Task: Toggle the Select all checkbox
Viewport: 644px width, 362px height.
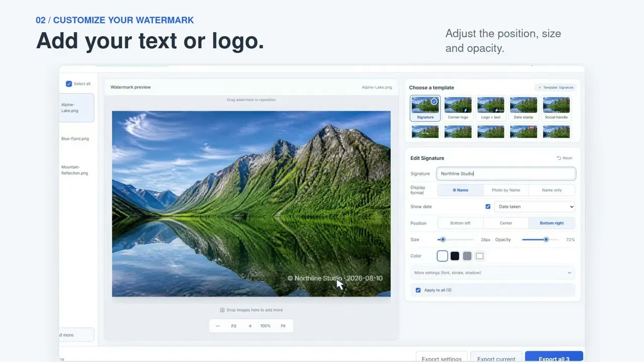Action: pos(69,84)
